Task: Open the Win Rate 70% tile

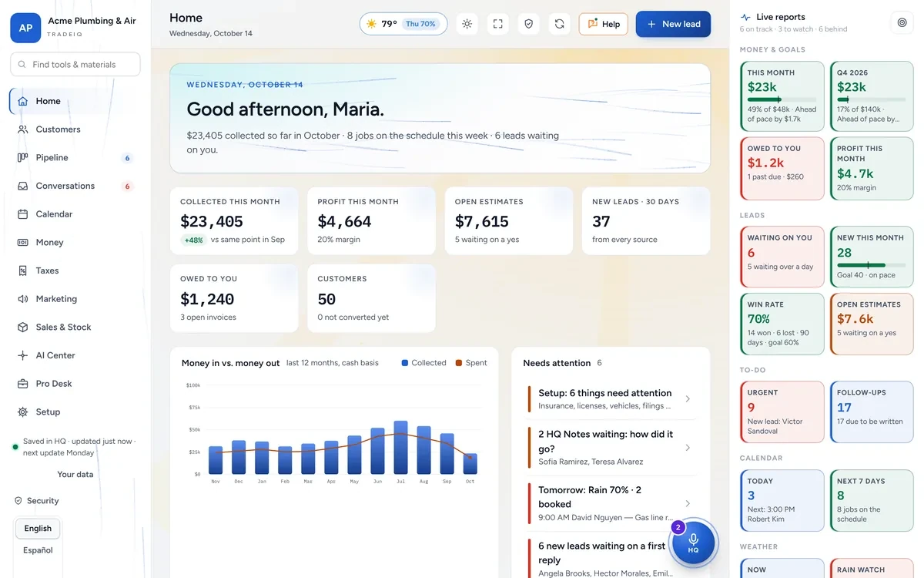Action: pyautogui.click(x=782, y=324)
